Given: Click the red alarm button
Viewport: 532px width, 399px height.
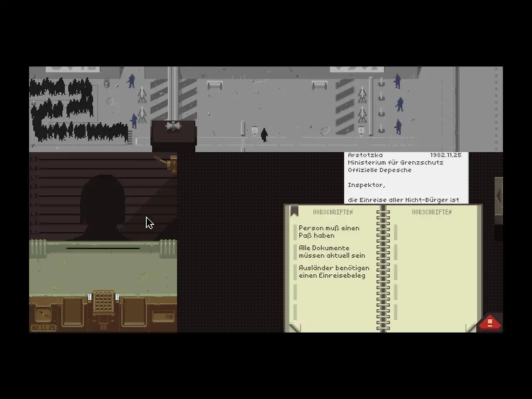Looking at the screenshot, I should tap(490, 323).
